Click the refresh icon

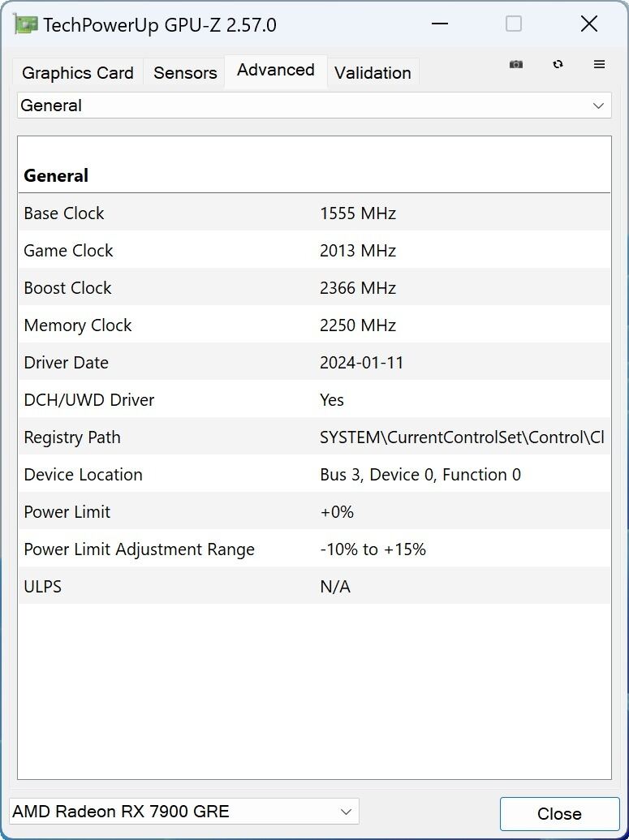click(x=558, y=64)
